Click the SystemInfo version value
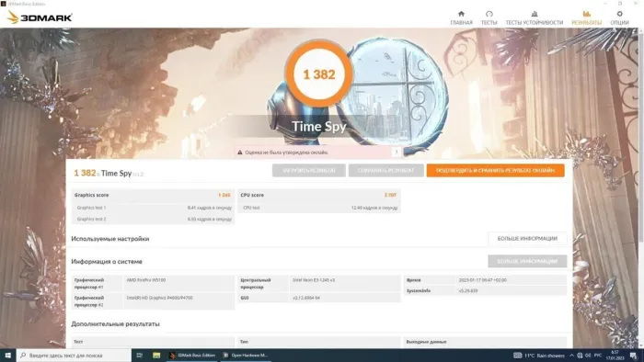The image size is (644, 362). point(468,290)
